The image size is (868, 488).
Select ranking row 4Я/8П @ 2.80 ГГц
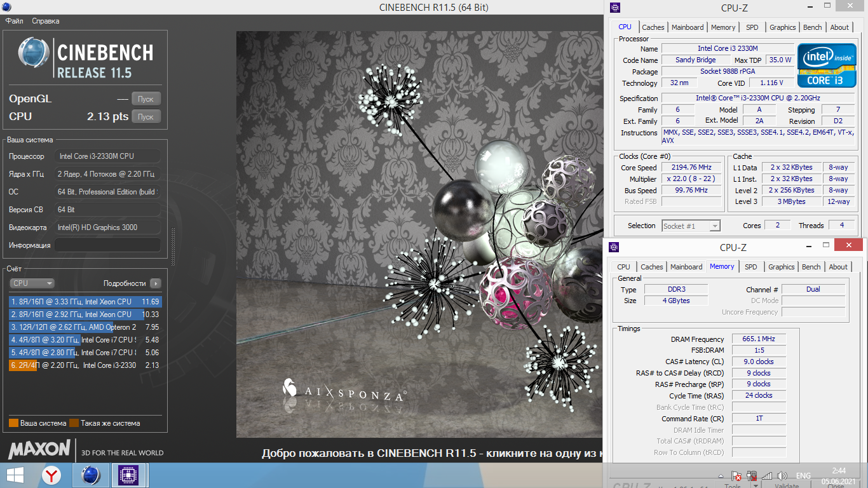click(x=85, y=353)
